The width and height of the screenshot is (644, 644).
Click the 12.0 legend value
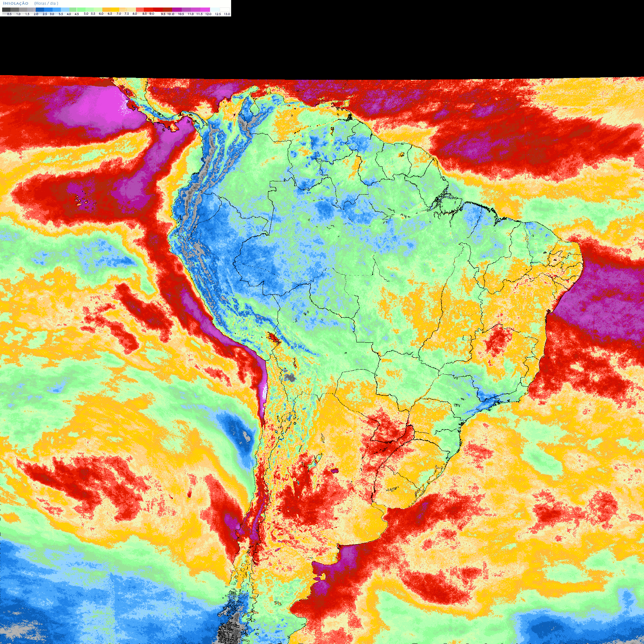(x=208, y=14)
